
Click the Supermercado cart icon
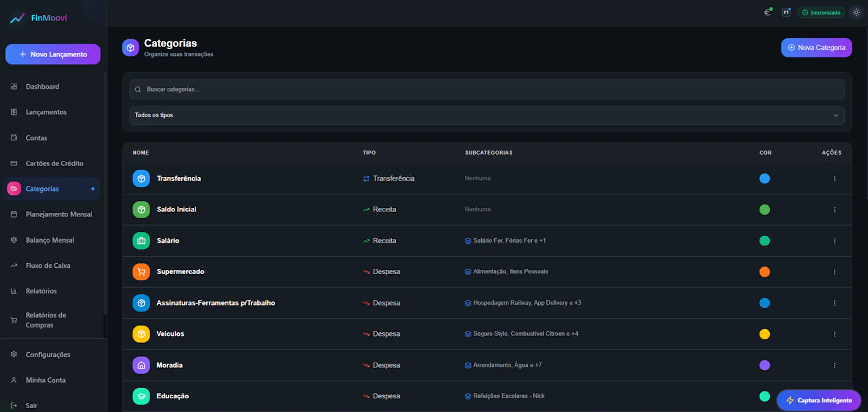point(142,272)
